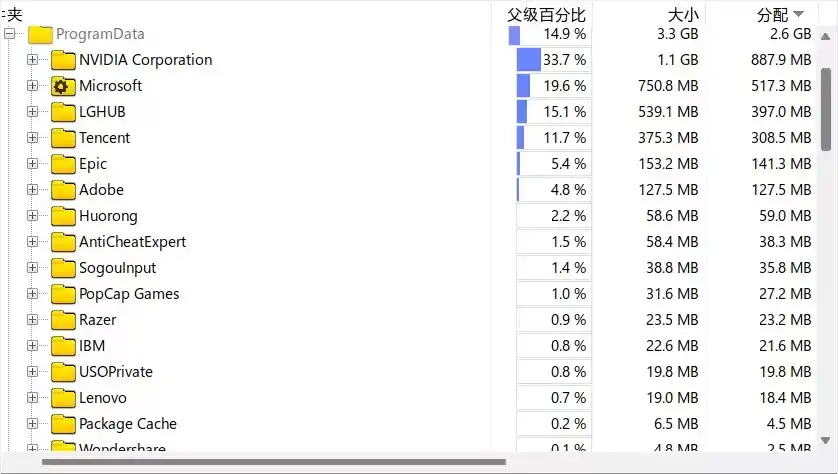Select the USOPrivate folder entry
The height and width of the screenshot is (474, 838).
[x=116, y=372]
